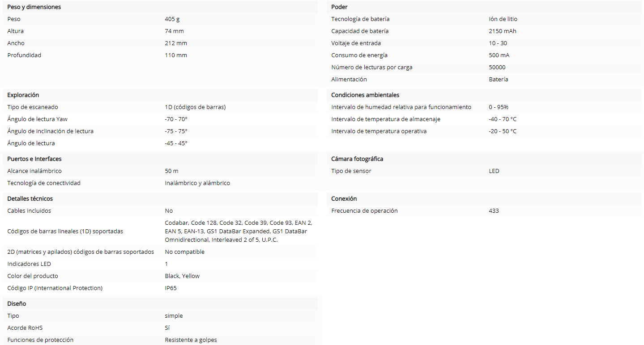The height and width of the screenshot is (345, 644).
Task: Select the Frecuencia de operación label
Action: tap(364, 211)
